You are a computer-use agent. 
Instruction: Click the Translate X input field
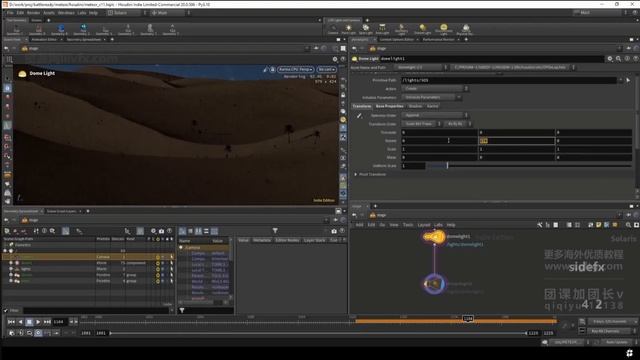tap(439, 132)
